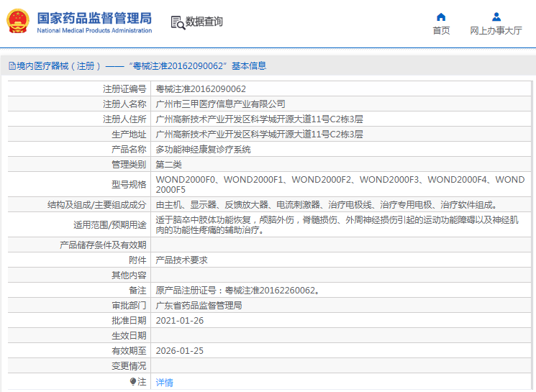Click the 首页 house icon
The image size is (536, 392).
pos(441,17)
